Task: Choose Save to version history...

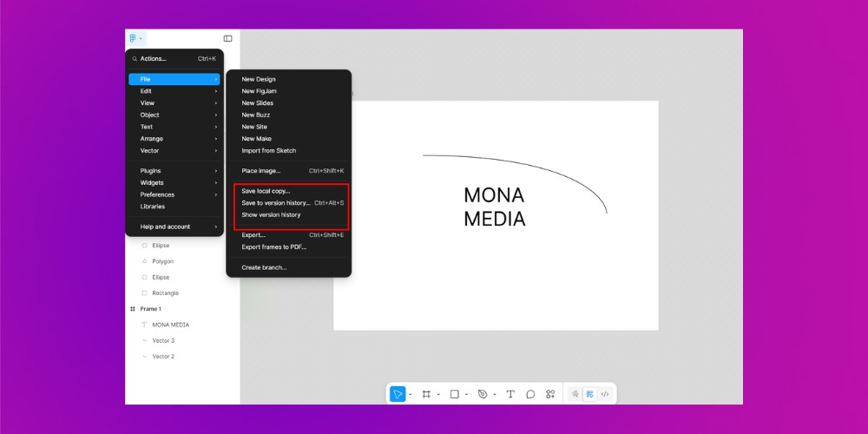Action: [x=289, y=203]
